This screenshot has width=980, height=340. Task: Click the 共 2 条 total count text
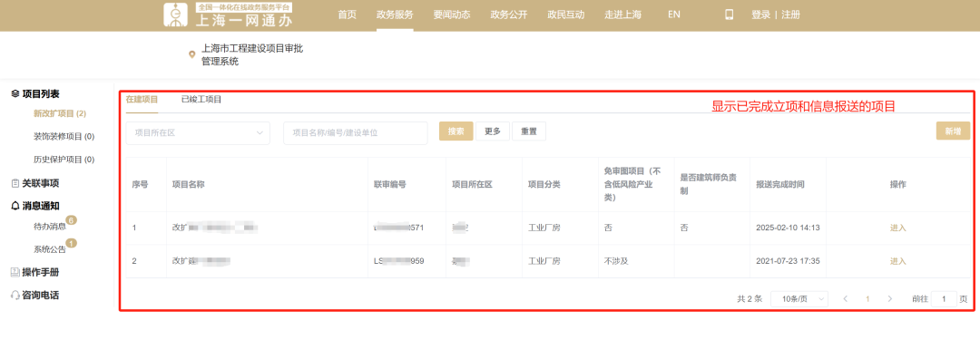click(750, 299)
